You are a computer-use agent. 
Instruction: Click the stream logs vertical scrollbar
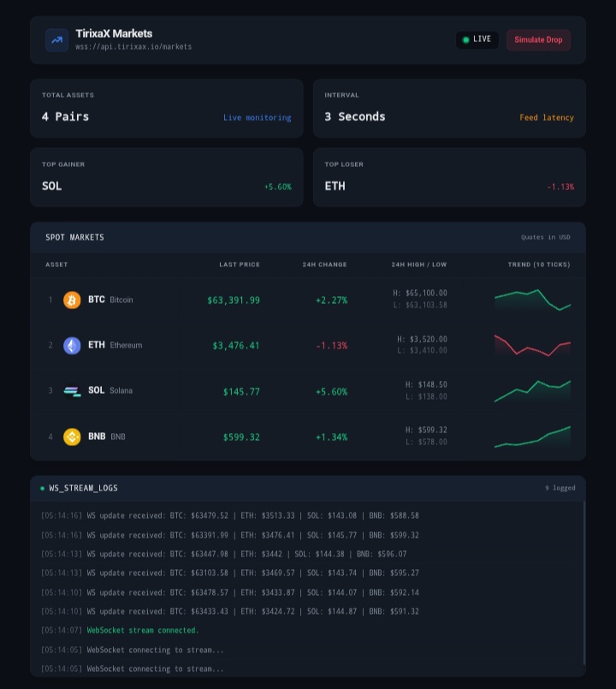(584, 583)
